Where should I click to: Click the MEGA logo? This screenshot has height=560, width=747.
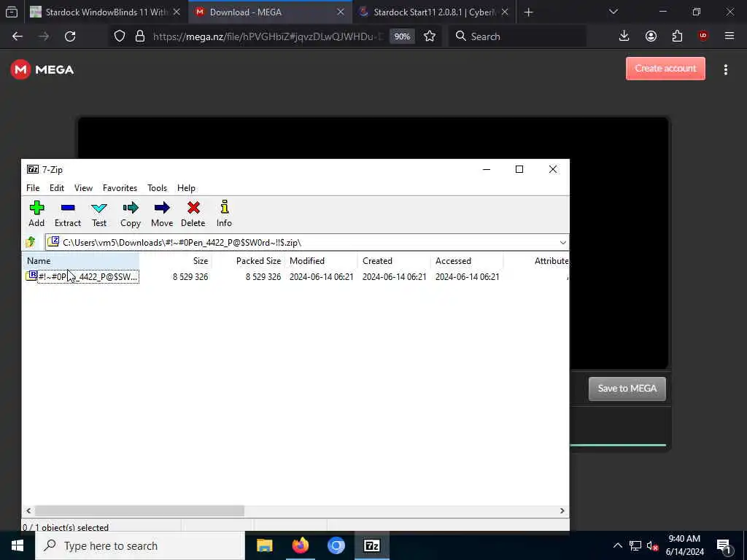tap(42, 69)
